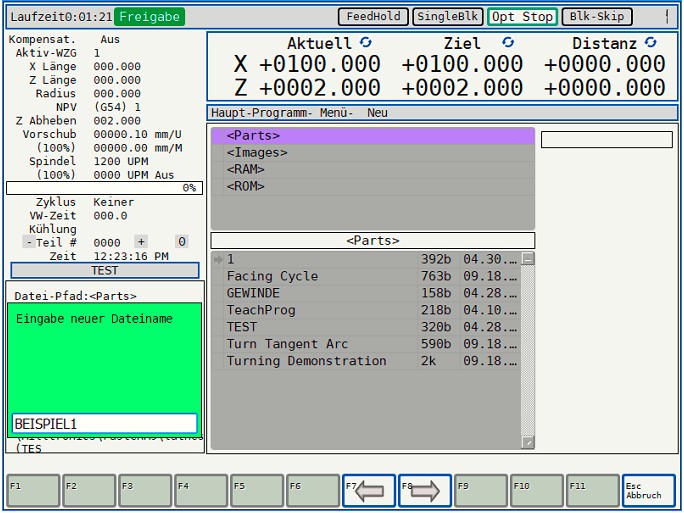This screenshot has width=684, height=513.
Task: Click the Vorschub 00000.10 mm/U value
Action: click(x=137, y=134)
